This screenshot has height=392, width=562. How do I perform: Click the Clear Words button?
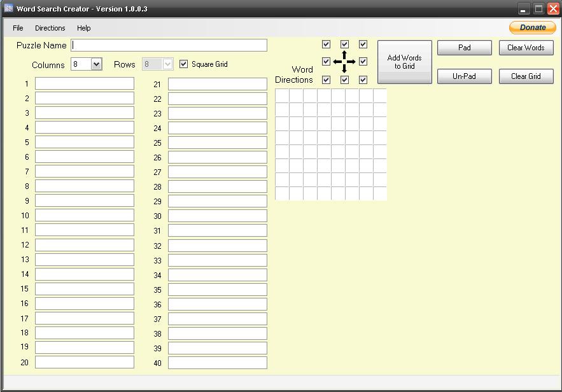526,48
